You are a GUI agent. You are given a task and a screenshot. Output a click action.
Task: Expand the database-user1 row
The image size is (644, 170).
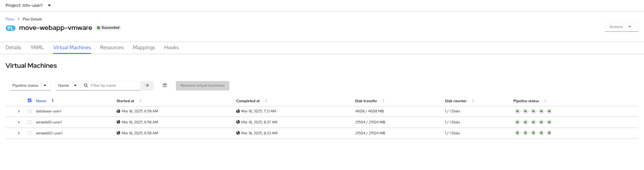click(19, 111)
